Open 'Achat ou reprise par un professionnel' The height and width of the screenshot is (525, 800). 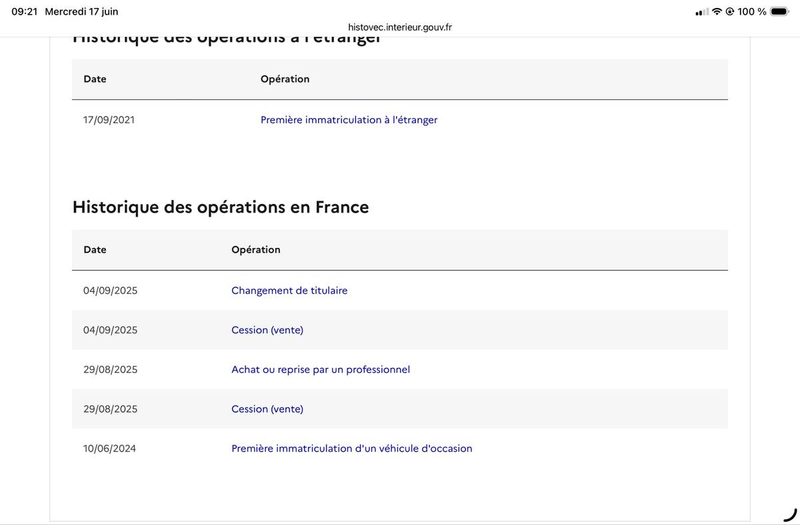[320, 369]
